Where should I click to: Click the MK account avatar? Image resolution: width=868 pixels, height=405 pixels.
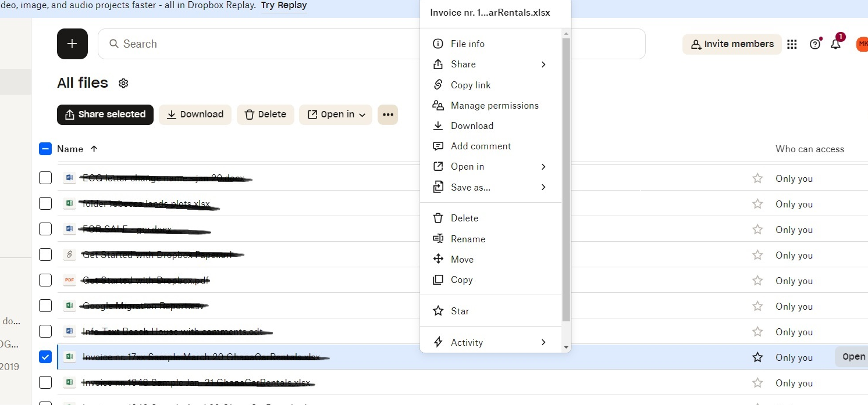point(862,44)
